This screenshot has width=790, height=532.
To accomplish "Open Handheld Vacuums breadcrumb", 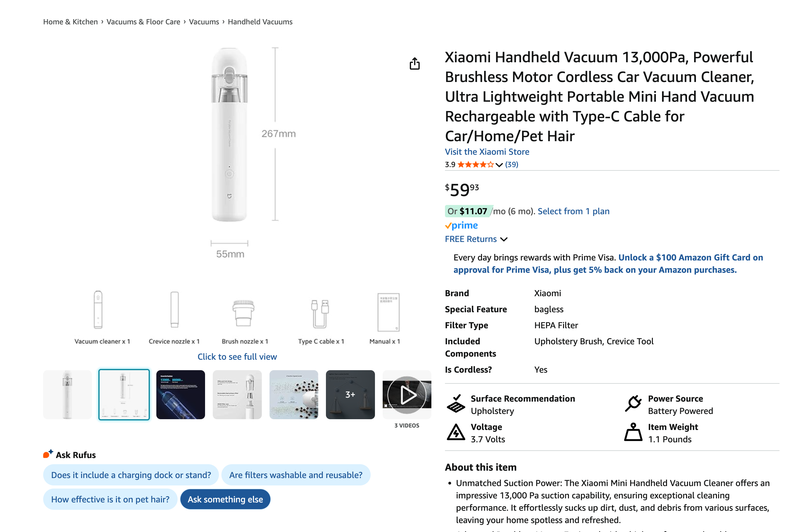I will pyautogui.click(x=260, y=22).
